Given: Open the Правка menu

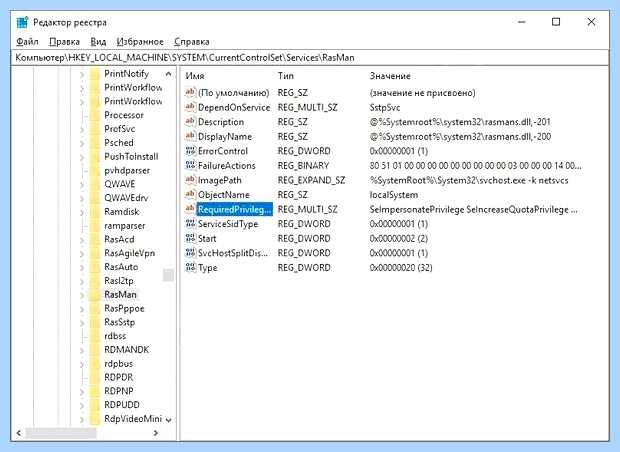Looking at the screenshot, I should pos(64,42).
